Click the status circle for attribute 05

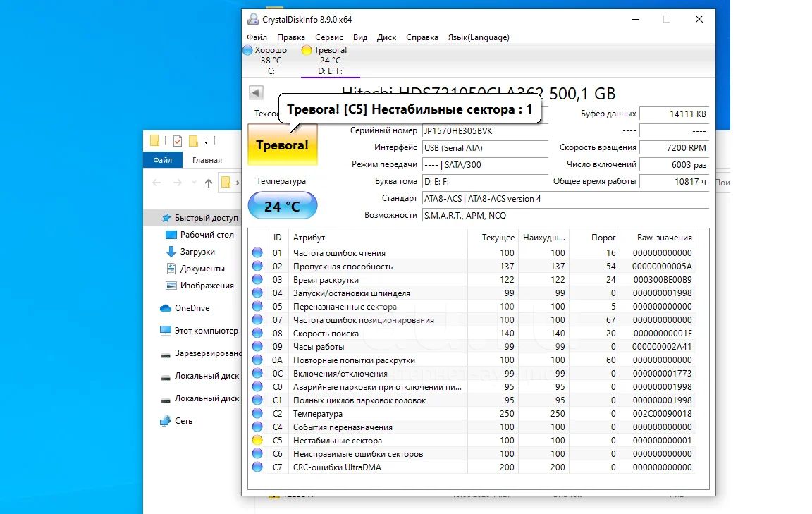click(257, 306)
